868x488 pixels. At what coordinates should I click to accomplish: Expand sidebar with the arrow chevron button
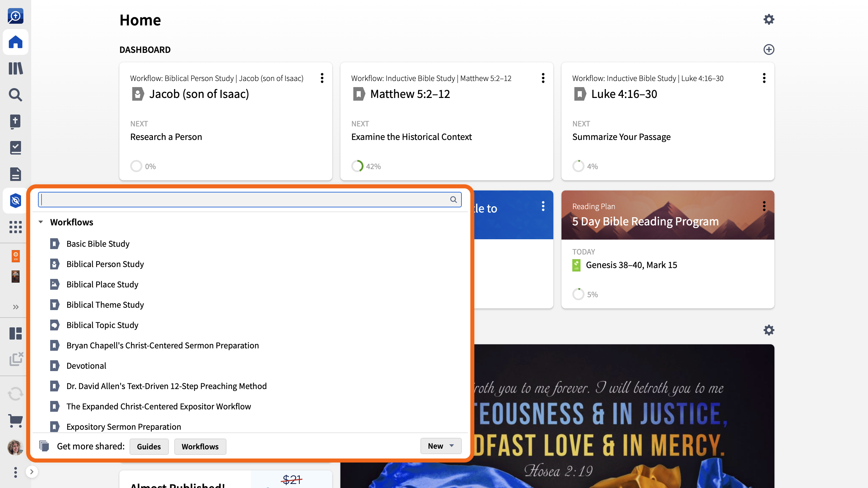coord(32,472)
